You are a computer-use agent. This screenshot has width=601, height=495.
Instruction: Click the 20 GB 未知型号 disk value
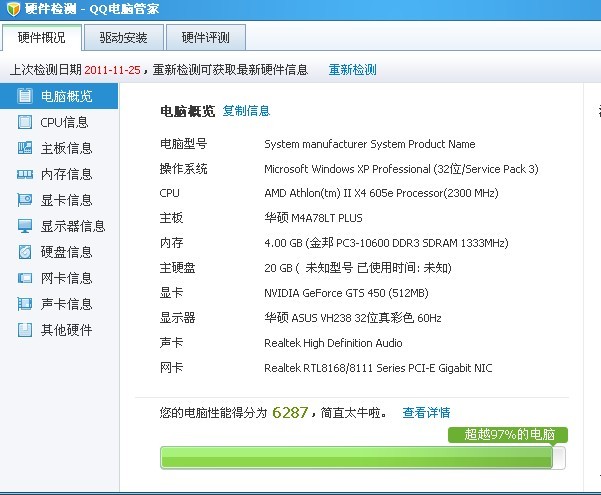[358, 268]
